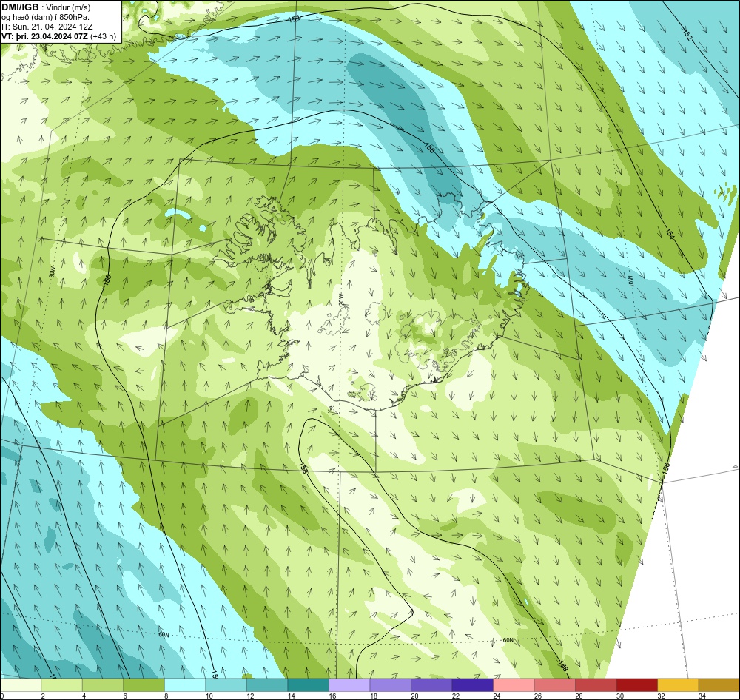Select the "og hæð (dam) í 850hPa." line
Viewport: 740px width, 700px height.
click(x=45, y=17)
